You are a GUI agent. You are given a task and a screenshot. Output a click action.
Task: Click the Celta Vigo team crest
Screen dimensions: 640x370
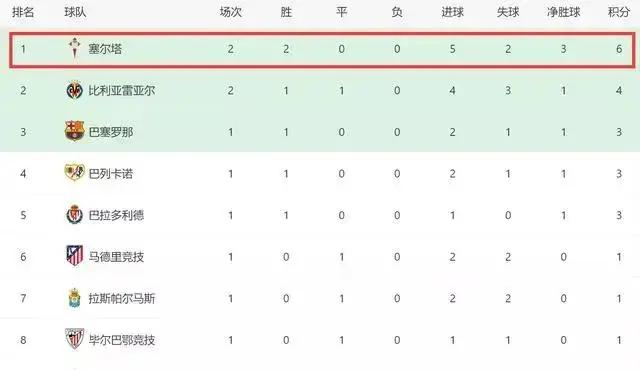click(75, 49)
